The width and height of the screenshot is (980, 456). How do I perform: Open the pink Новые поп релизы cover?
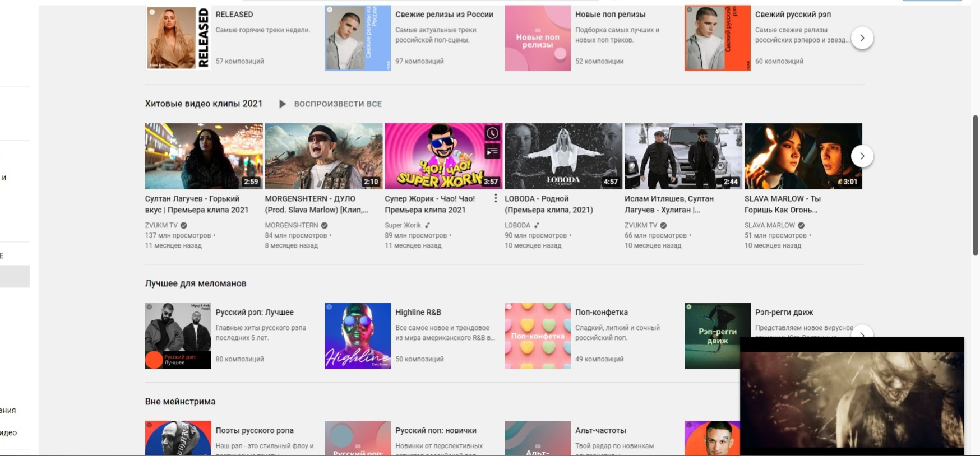pyautogui.click(x=538, y=38)
